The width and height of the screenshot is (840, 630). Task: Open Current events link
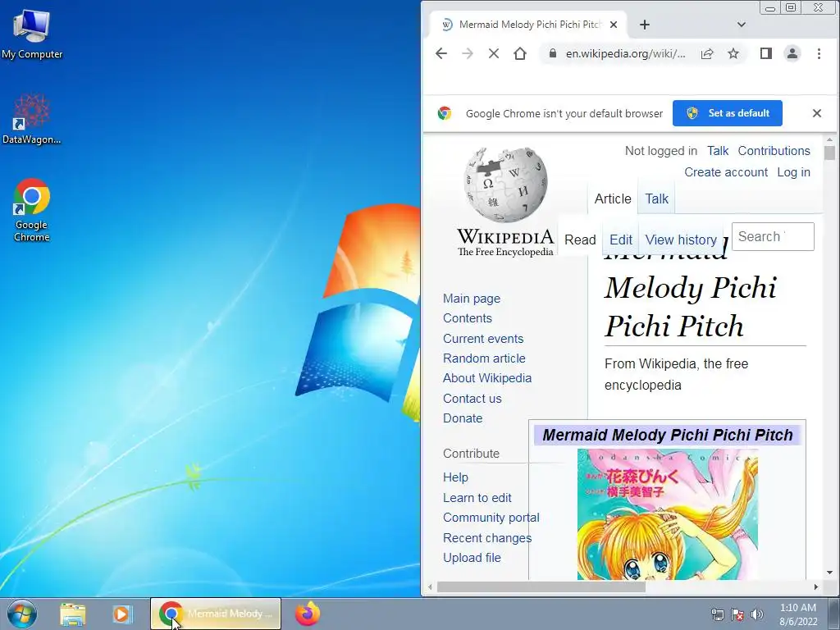[x=483, y=339]
